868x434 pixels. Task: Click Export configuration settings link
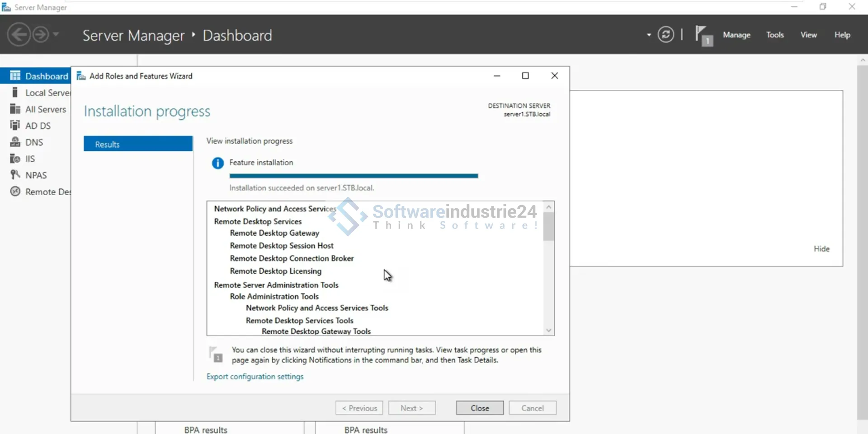click(x=255, y=377)
